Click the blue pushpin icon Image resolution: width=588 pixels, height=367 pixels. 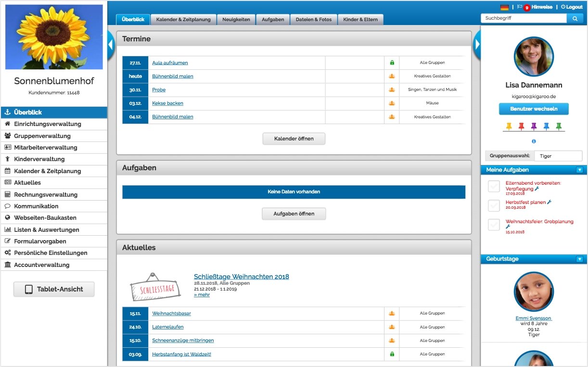tap(546, 127)
